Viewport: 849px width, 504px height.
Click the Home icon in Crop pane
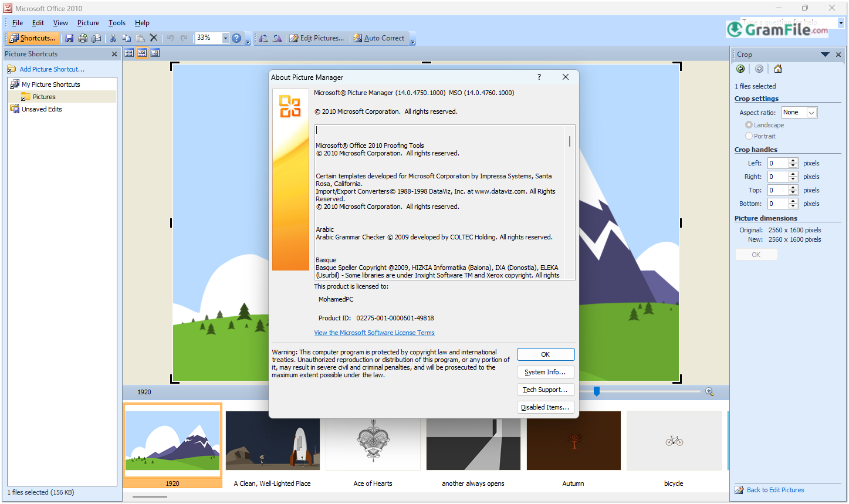click(778, 69)
